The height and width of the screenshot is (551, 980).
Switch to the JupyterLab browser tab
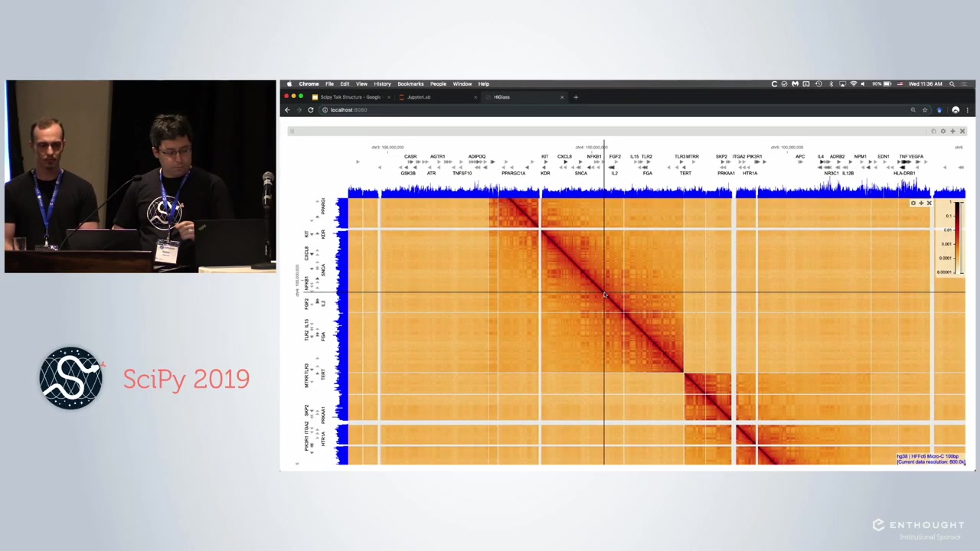coord(419,97)
